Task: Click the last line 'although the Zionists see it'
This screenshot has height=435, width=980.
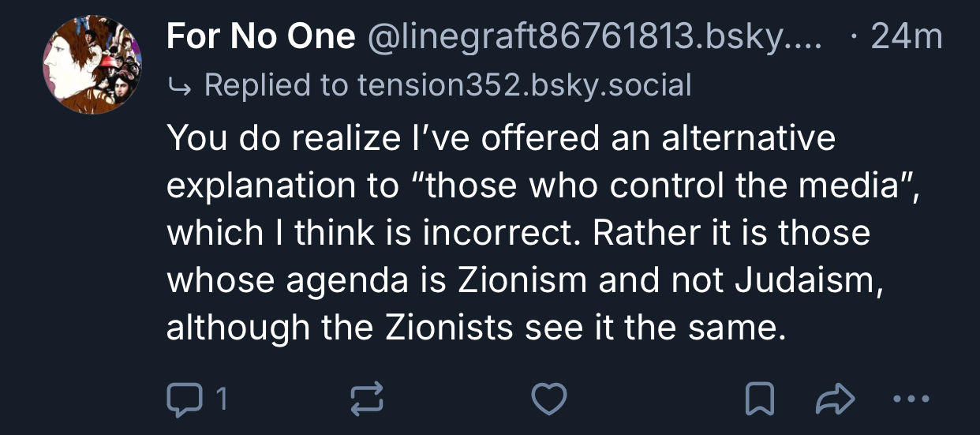Action: [477, 328]
